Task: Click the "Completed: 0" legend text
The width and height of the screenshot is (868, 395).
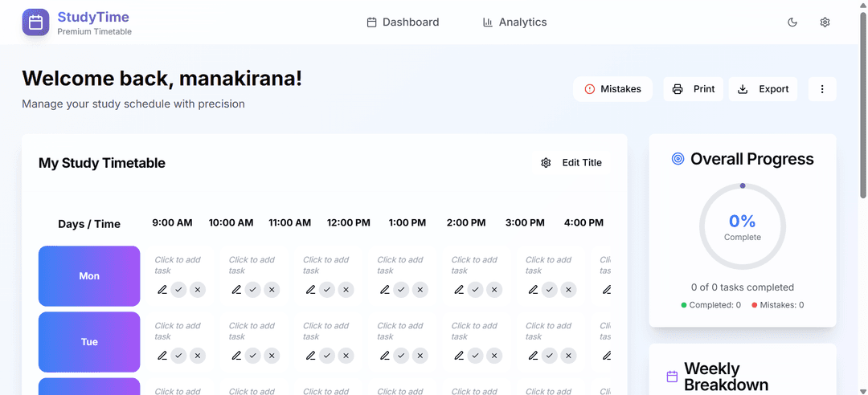Action: [714, 305]
